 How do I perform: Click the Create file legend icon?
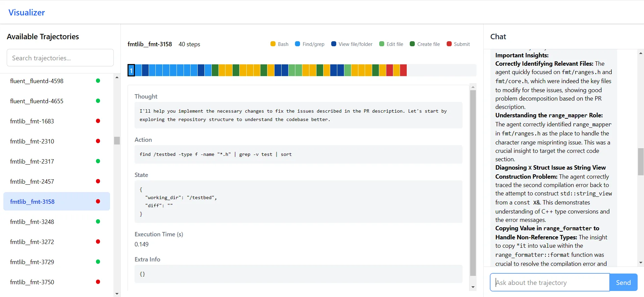tap(412, 44)
